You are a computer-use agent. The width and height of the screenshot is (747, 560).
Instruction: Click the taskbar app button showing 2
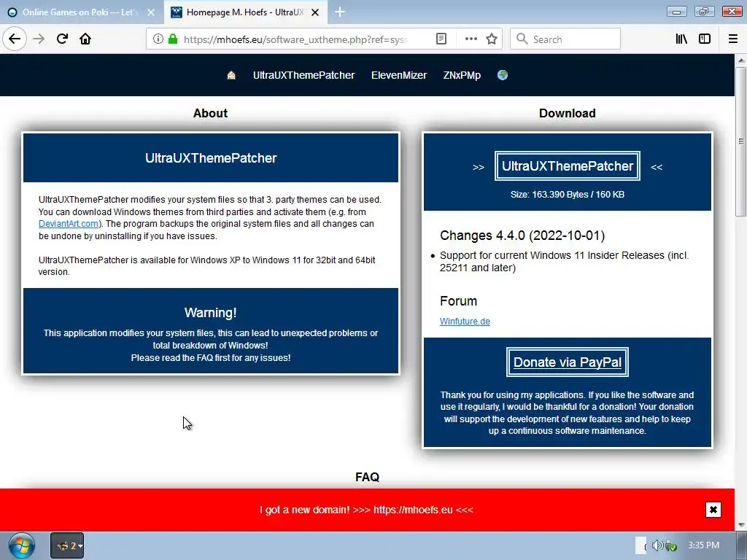tap(67, 545)
